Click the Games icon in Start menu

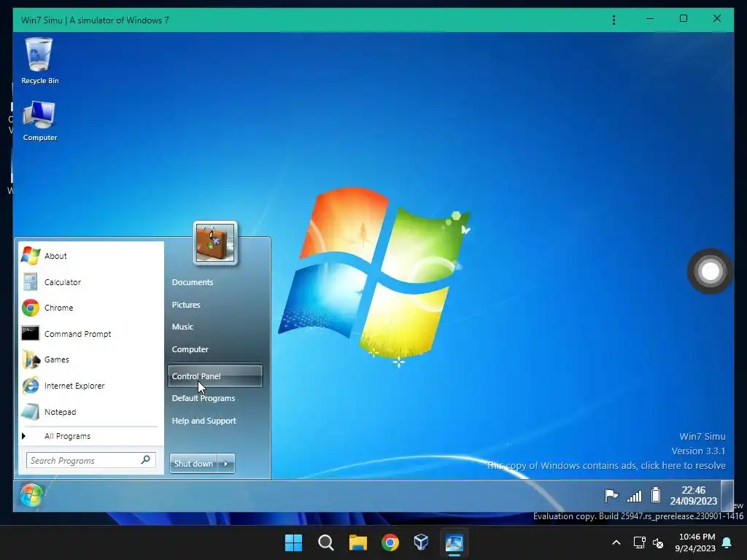pyautogui.click(x=31, y=359)
